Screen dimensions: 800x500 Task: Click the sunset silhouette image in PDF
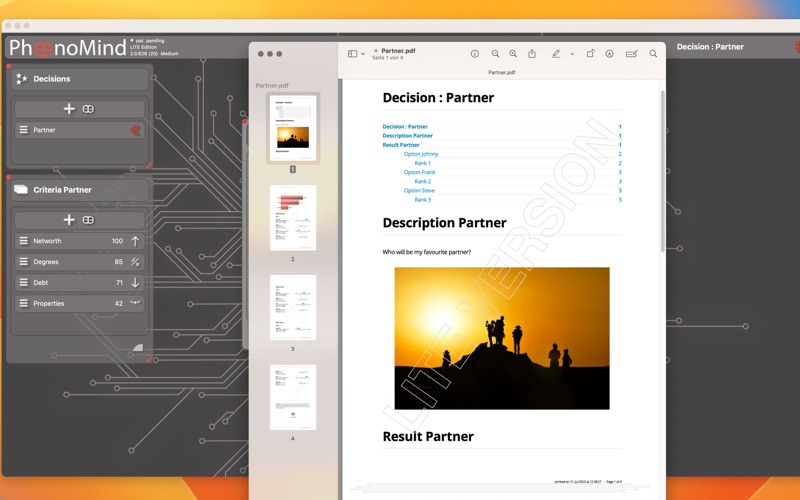tap(502, 338)
